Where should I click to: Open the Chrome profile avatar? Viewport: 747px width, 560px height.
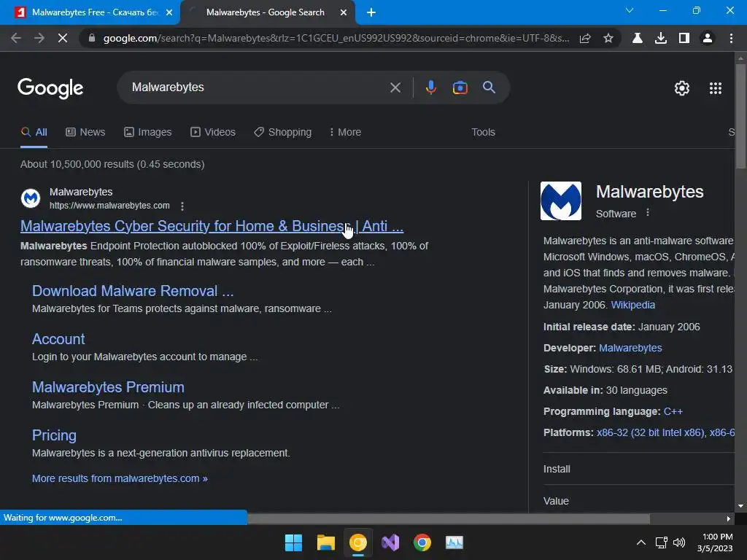[x=708, y=38]
